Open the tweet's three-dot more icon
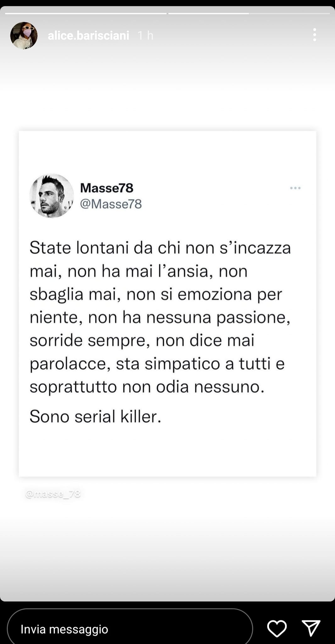Image resolution: width=335 pixels, height=644 pixels. pos(295,188)
